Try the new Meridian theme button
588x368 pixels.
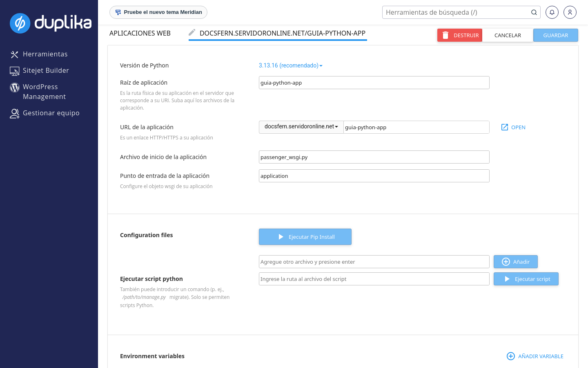pyautogui.click(x=158, y=12)
